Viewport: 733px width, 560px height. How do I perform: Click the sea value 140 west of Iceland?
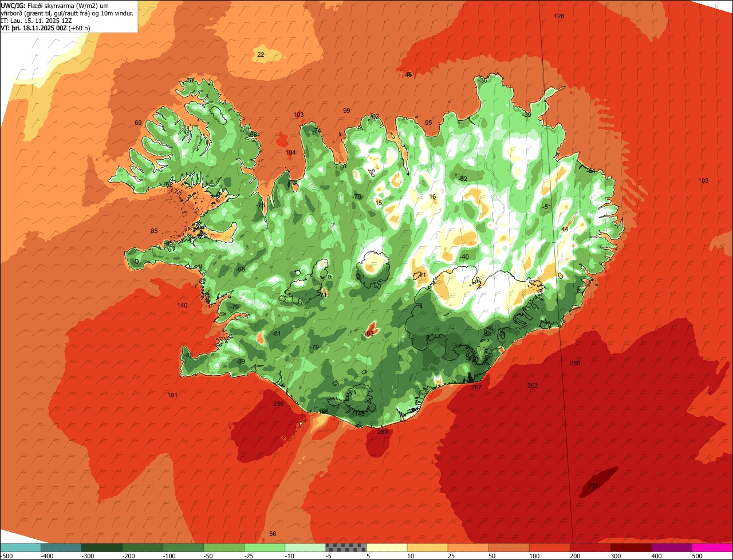coord(182,305)
